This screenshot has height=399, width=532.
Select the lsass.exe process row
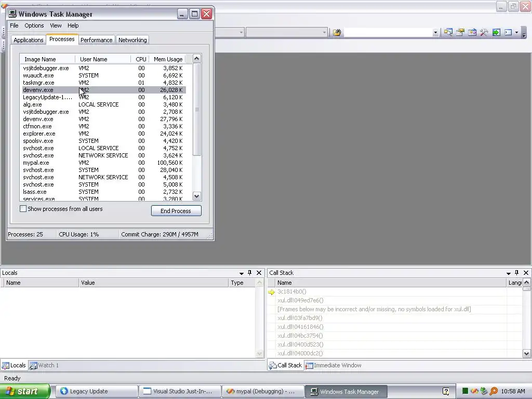click(104, 192)
